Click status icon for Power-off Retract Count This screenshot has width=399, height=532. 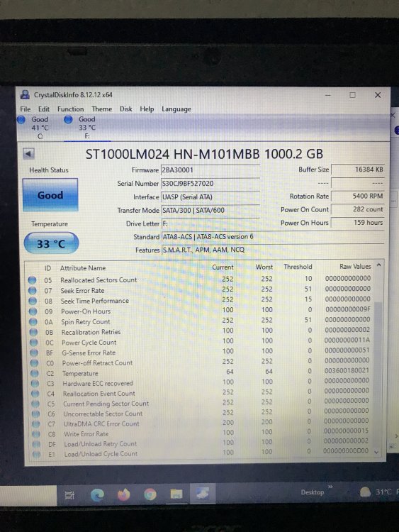pos(34,363)
